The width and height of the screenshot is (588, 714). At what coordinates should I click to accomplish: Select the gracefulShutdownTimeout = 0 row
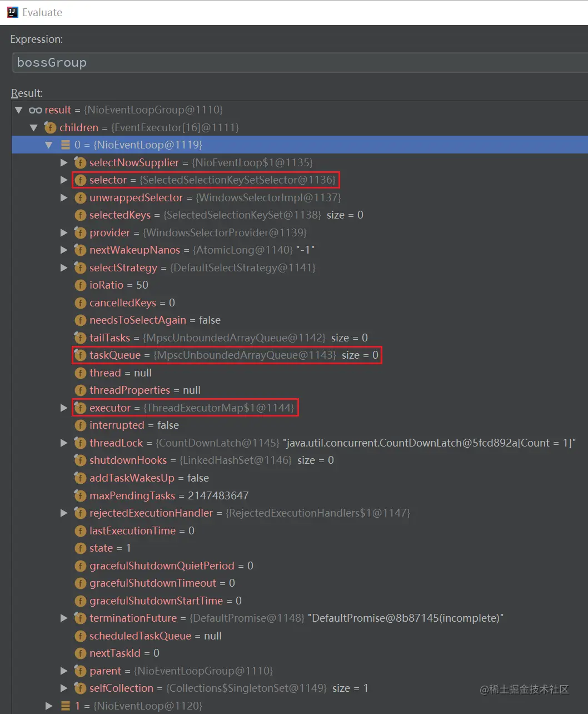[x=300, y=583]
